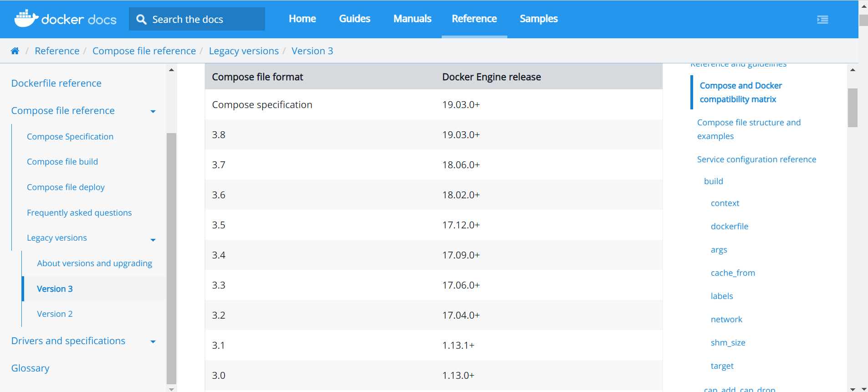The image size is (868, 392).
Task: Go to Reference breadcrumb link
Action: pyautogui.click(x=57, y=51)
